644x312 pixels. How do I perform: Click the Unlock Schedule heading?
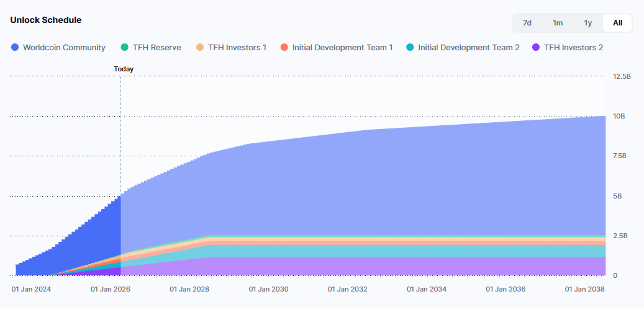(x=45, y=20)
